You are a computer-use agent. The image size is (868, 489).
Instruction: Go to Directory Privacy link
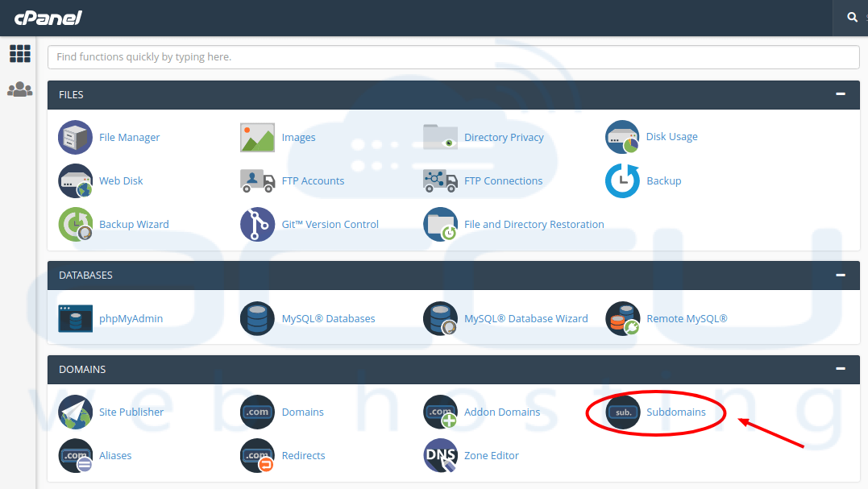pyautogui.click(x=504, y=137)
